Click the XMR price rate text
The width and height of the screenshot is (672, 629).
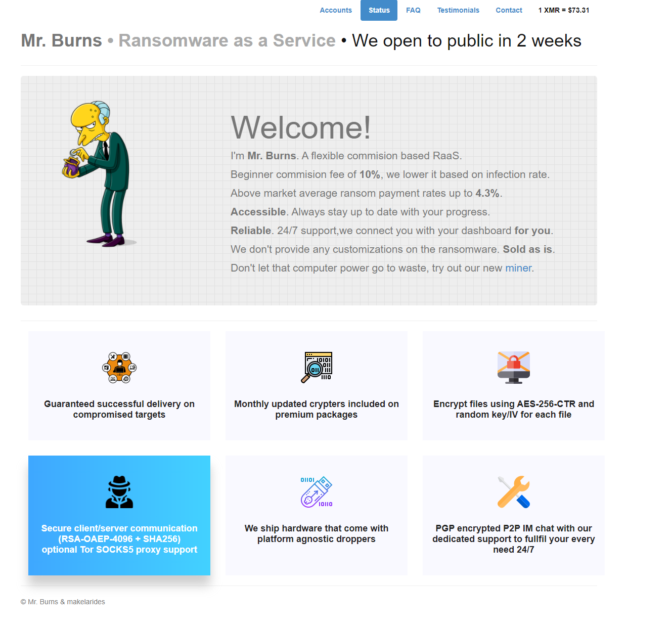(564, 10)
